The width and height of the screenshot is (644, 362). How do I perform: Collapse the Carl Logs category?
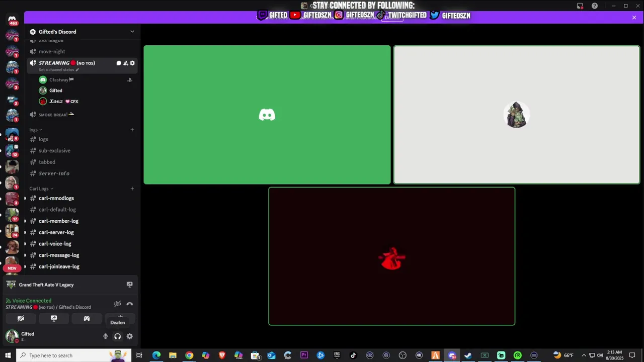[41, 189]
